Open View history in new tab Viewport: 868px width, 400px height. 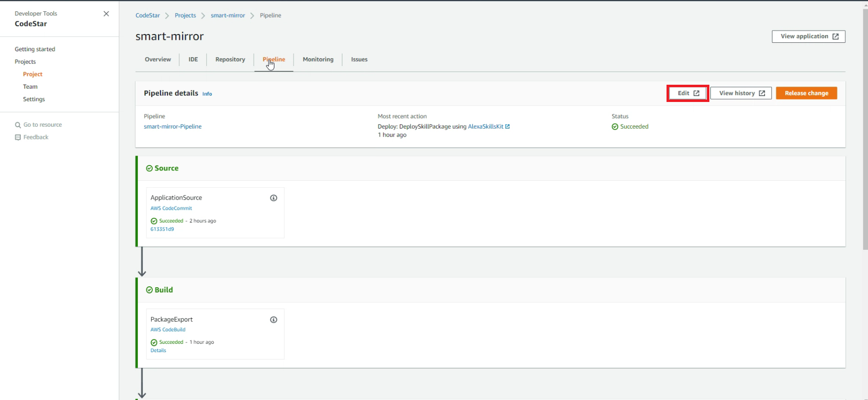pyautogui.click(x=741, y=93)
